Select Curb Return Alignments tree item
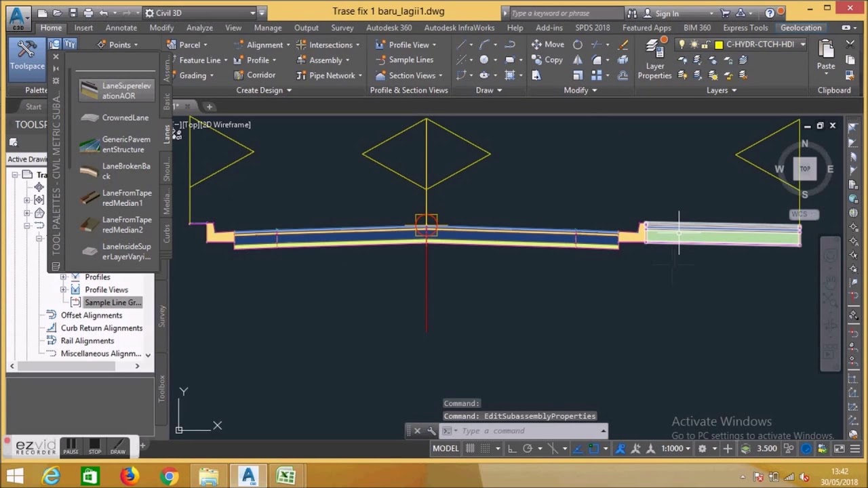 102,329
